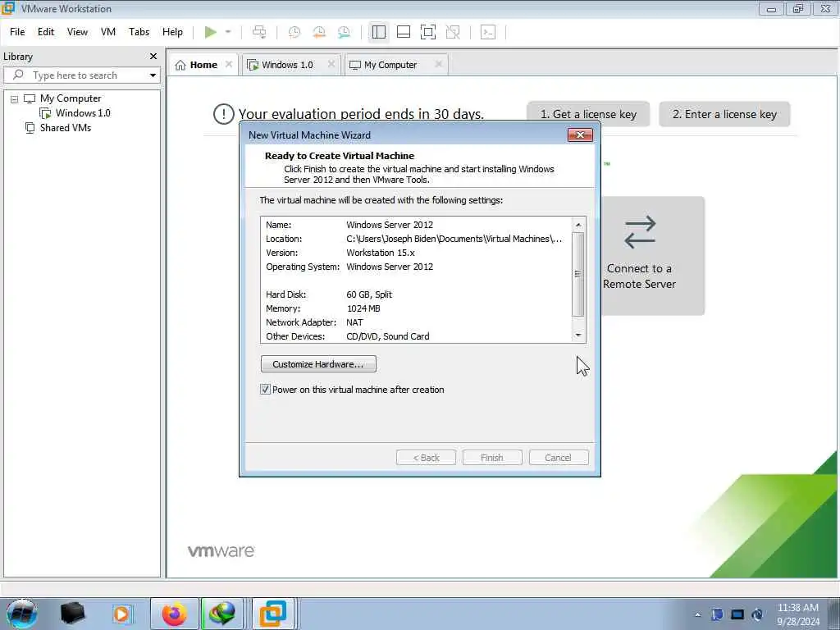Image resolution: width=840 pixels, height=630 pixels.
Task: Click settings list scroll up arrow
Action: coord(578,225)
